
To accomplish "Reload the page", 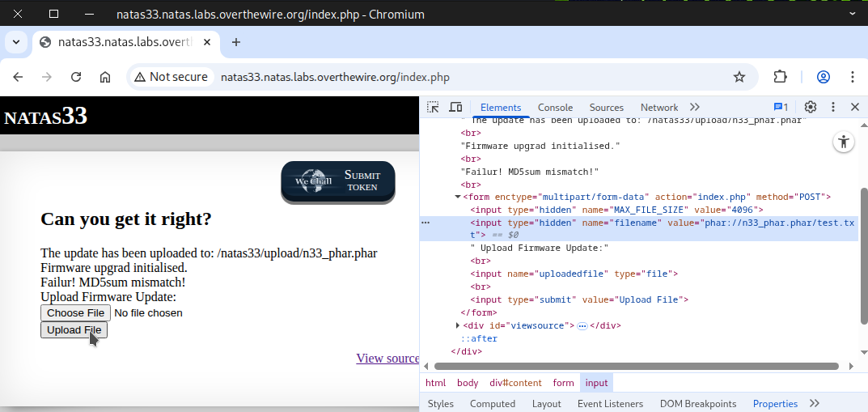I will pos(76,77).
